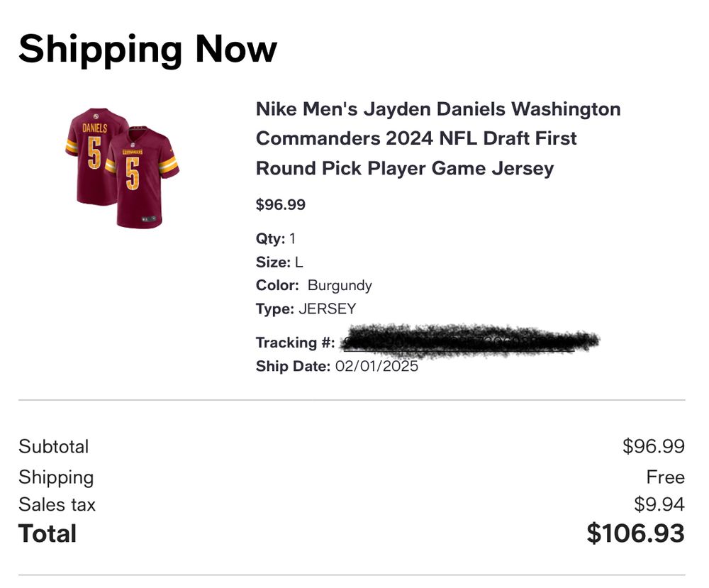Click the $9.94 sales tax amount
This screenshot has height=588, width=709.
(659, 504)
